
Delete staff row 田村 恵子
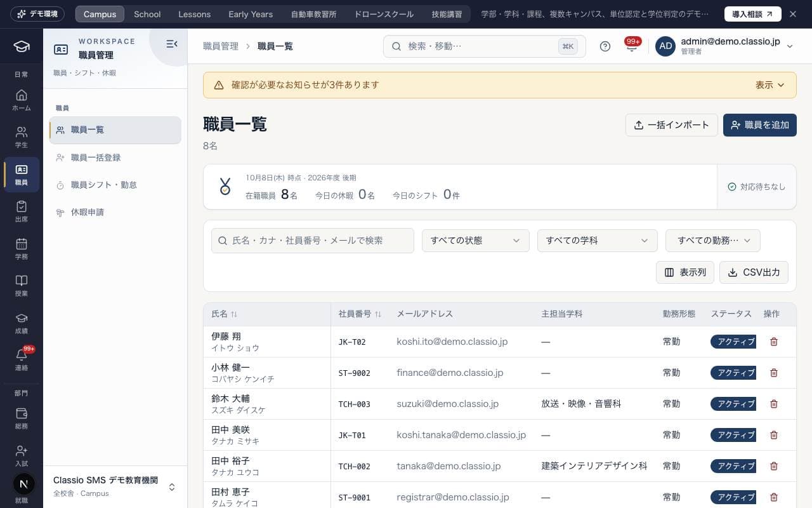774,497
